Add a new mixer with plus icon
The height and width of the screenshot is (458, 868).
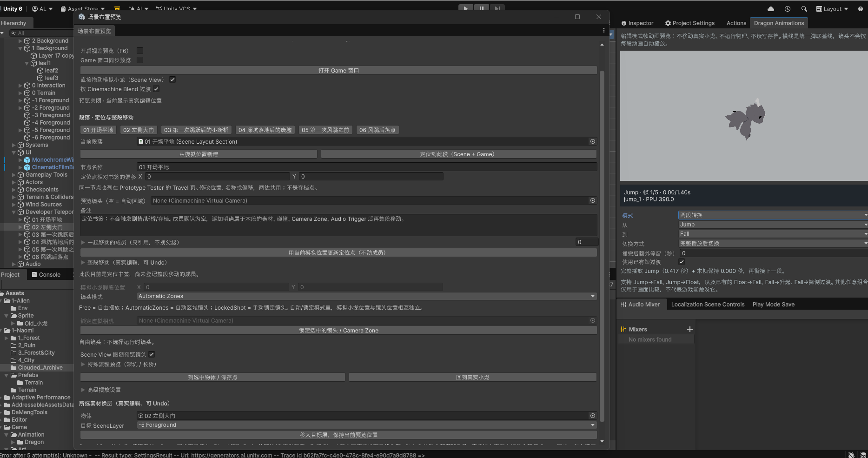690,329
